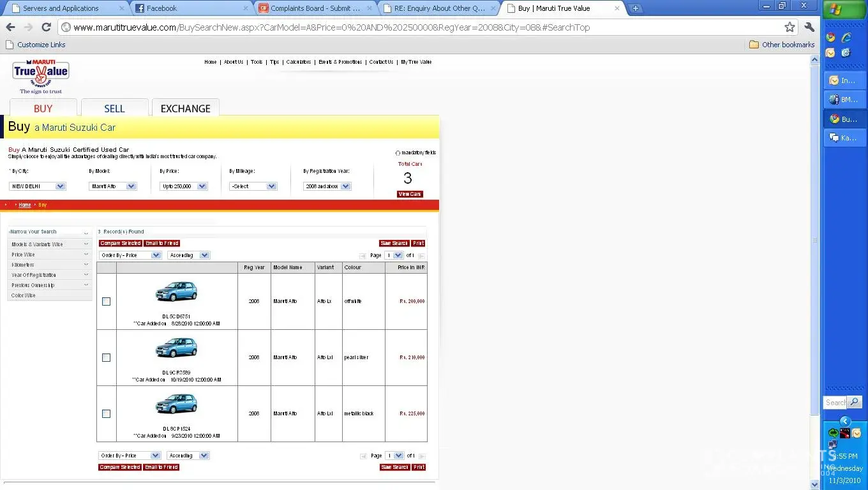Click previous page arrow below the results table
Viewport: 868px width, 490px height.
coord(363,456)
